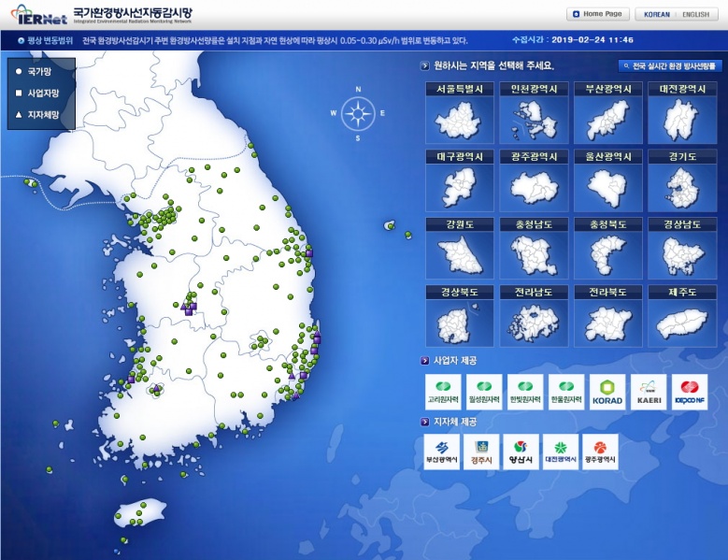
Task: Open the KORAD operator logo
Action: point(607,392)
